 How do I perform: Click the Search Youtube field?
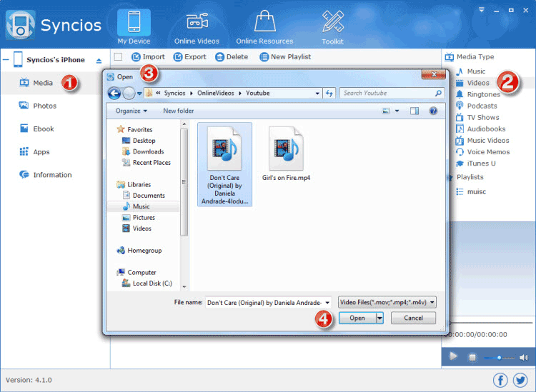(392, 93)
